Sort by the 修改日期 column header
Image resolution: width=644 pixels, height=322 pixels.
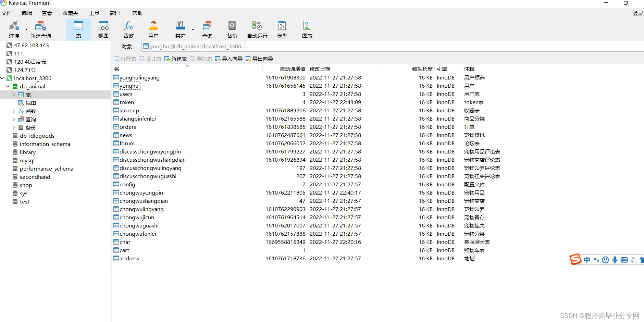[x=345, y=69]
